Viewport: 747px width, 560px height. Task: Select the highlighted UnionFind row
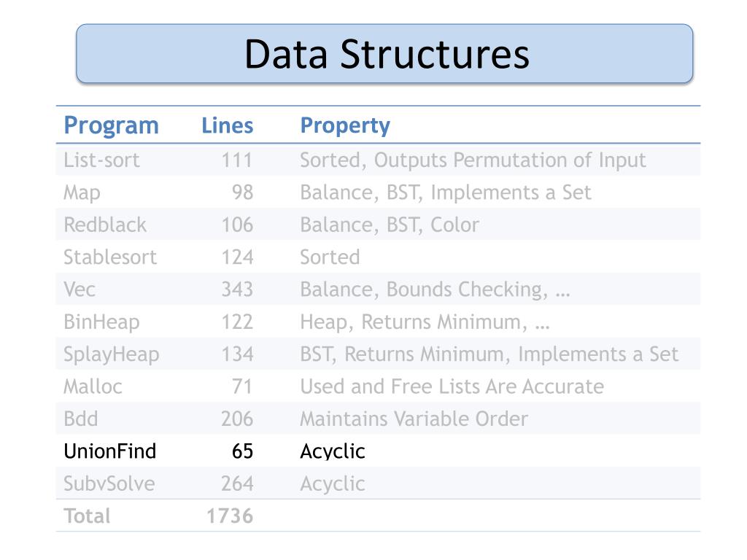point(378,451)
